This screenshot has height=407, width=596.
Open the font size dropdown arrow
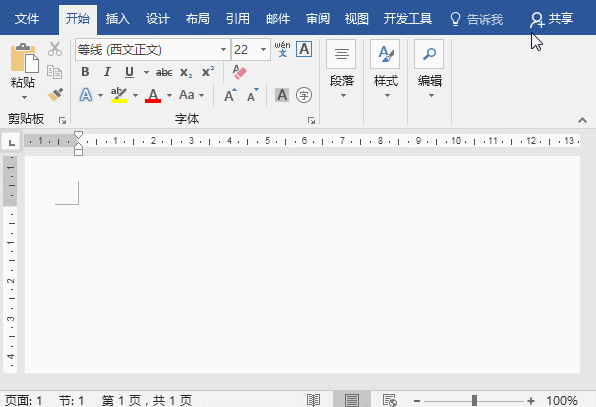click(x=263, y=49)
